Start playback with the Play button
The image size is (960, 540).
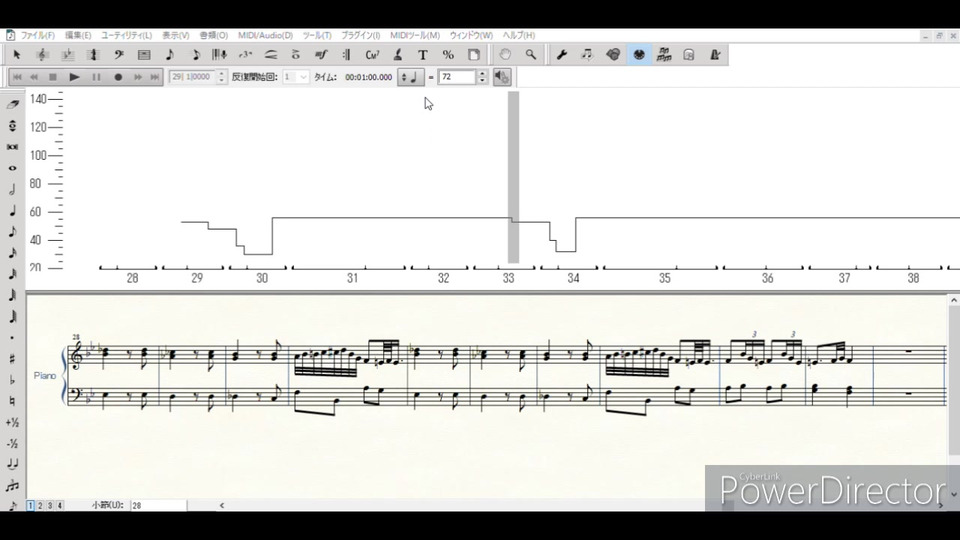coord(74,77)
